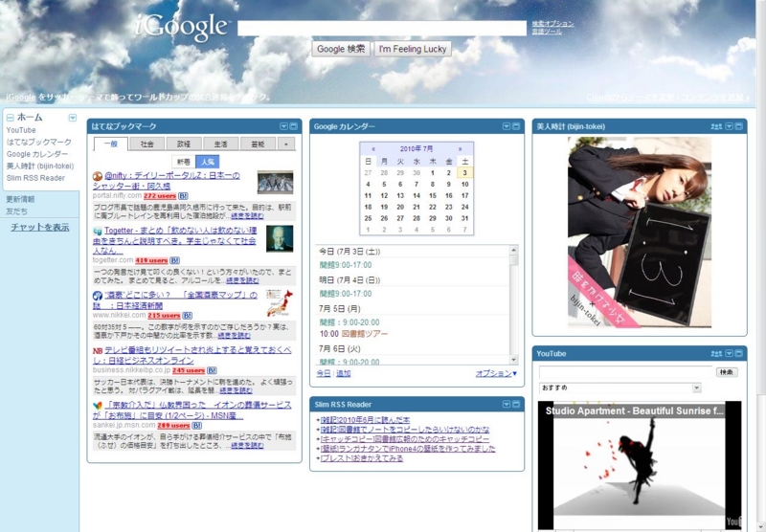Click the B! icon beside 245 users
766x532 pixels.
coord(212,370)
